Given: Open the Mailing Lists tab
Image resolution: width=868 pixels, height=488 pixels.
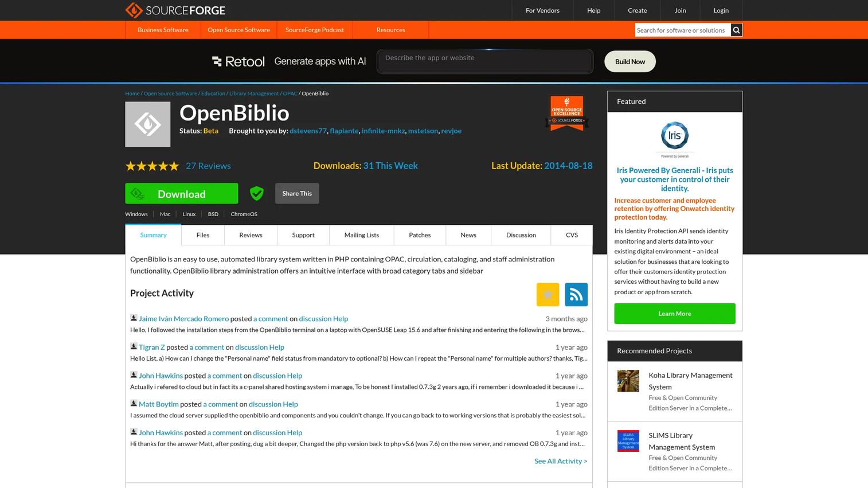Looking at the screenshot, I should (x=362, y=235).
